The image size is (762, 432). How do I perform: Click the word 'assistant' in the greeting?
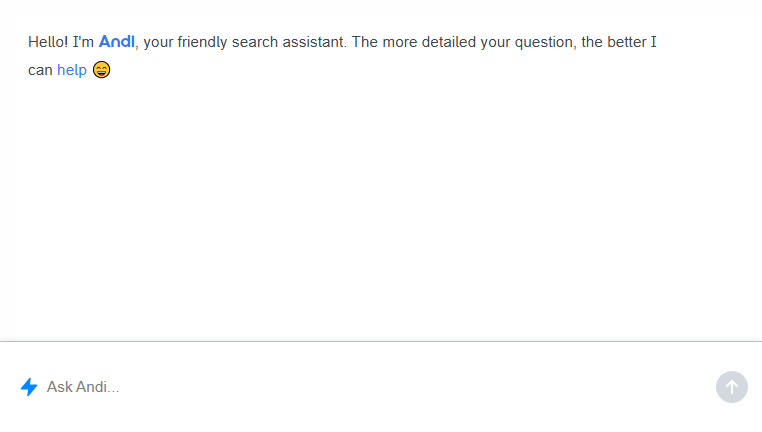point(313,42)
